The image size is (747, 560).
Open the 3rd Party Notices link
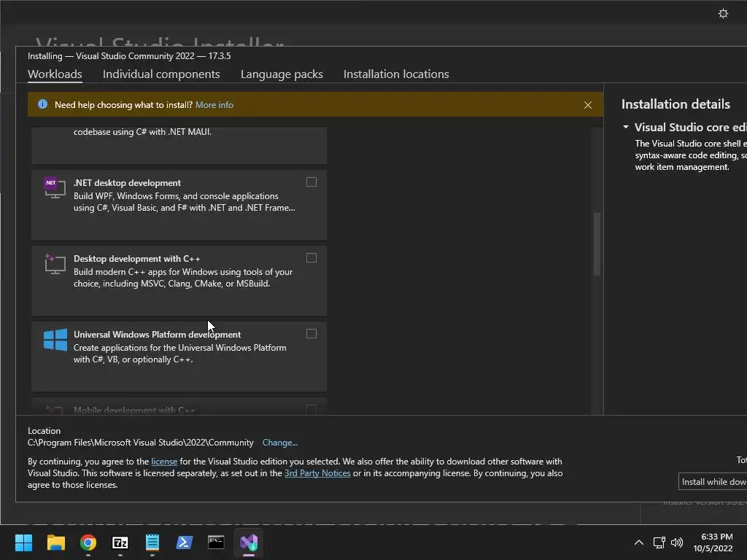(317, 472)
